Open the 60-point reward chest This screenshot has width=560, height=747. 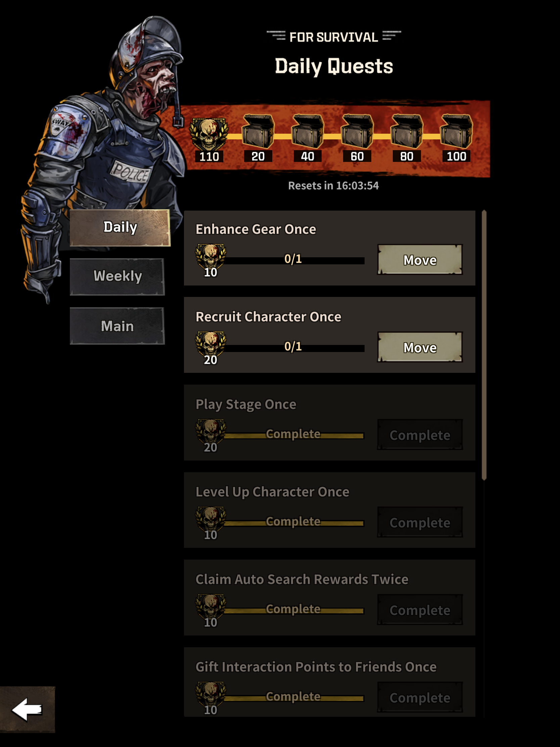coord(357,132)
